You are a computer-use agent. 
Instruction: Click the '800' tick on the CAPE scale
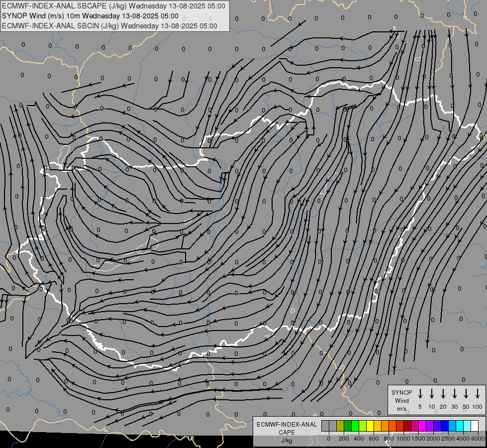click(389, 439)
